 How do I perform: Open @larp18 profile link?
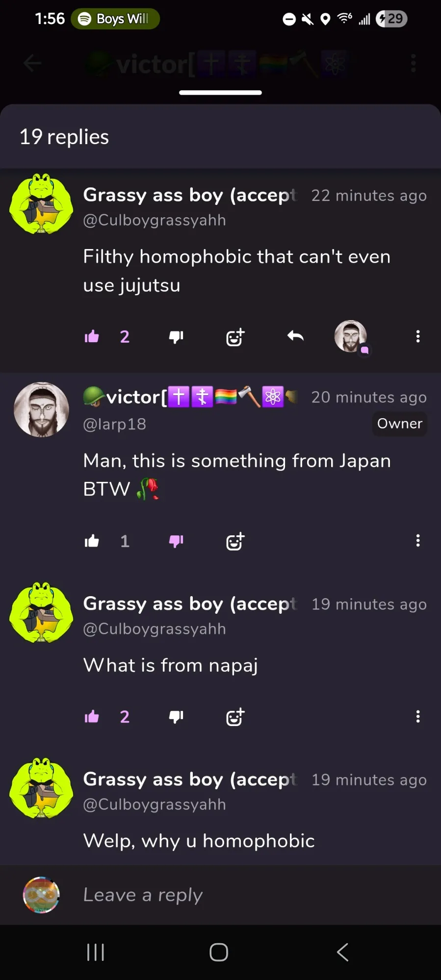[x=115, y=424]
